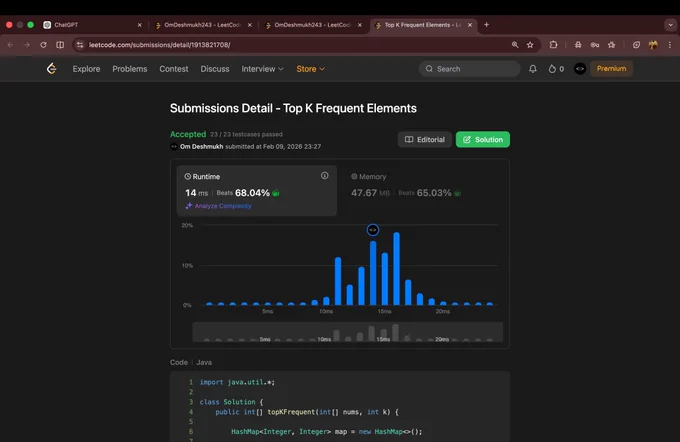Expand the Store dropdown menu

pyautogui.click(x=311, y=69)
